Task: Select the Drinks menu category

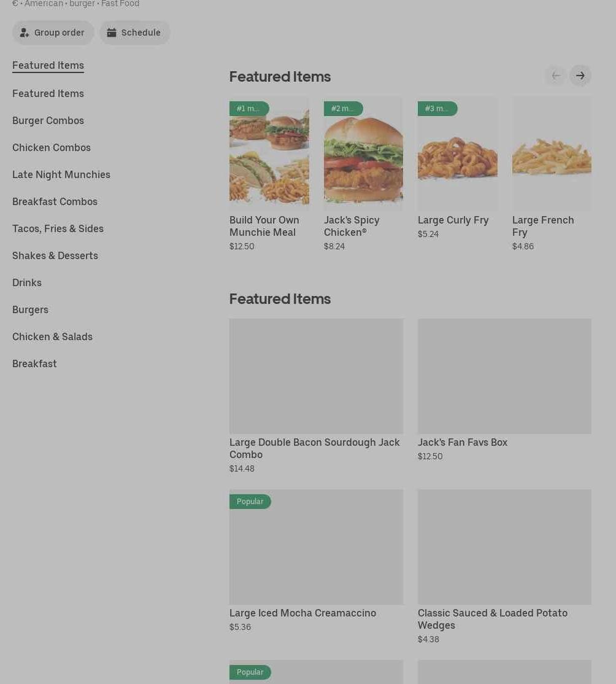Action: (27, 282)
